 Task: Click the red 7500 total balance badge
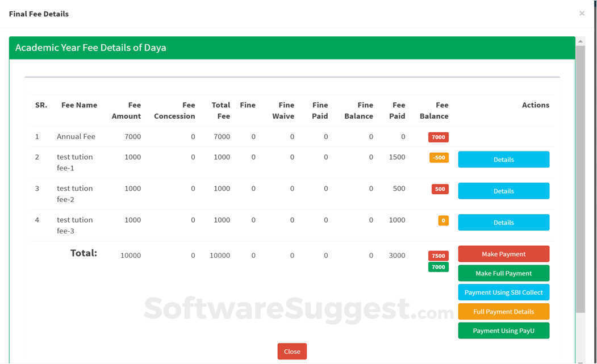tap(438, 256)
